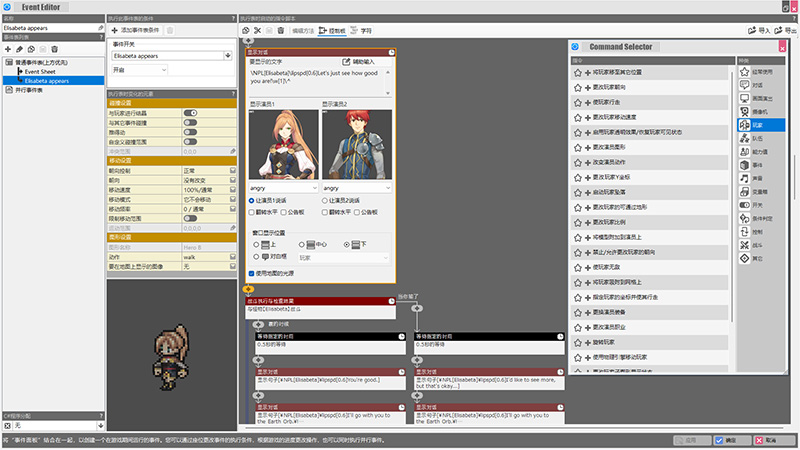The width and height of the screenshot is (800, 450).
Task: Click the scissors cut icon in script toolbar
Action: [258, 31]
